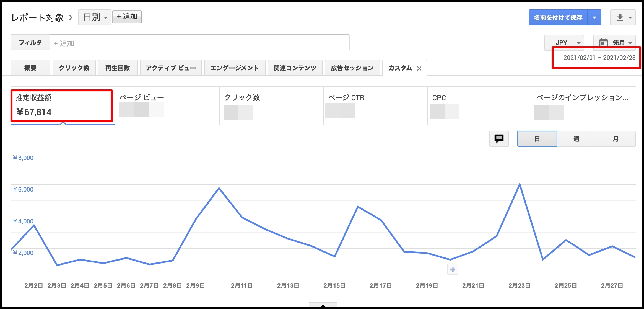Viewport: 644px width, 309px height.
Task: Close the カスタム tab with the x
Action: click(x=419, y=68)
